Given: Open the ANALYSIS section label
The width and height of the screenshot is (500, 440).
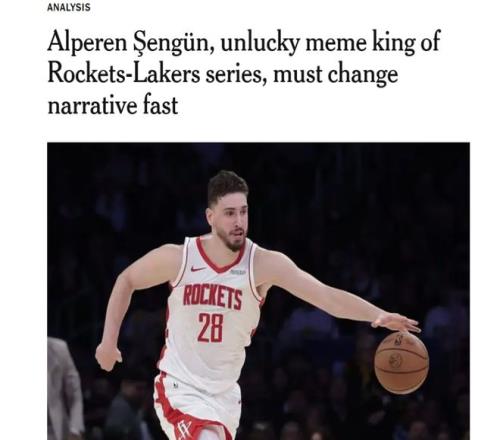Looking at the screenshot, I should coord(69,7).
